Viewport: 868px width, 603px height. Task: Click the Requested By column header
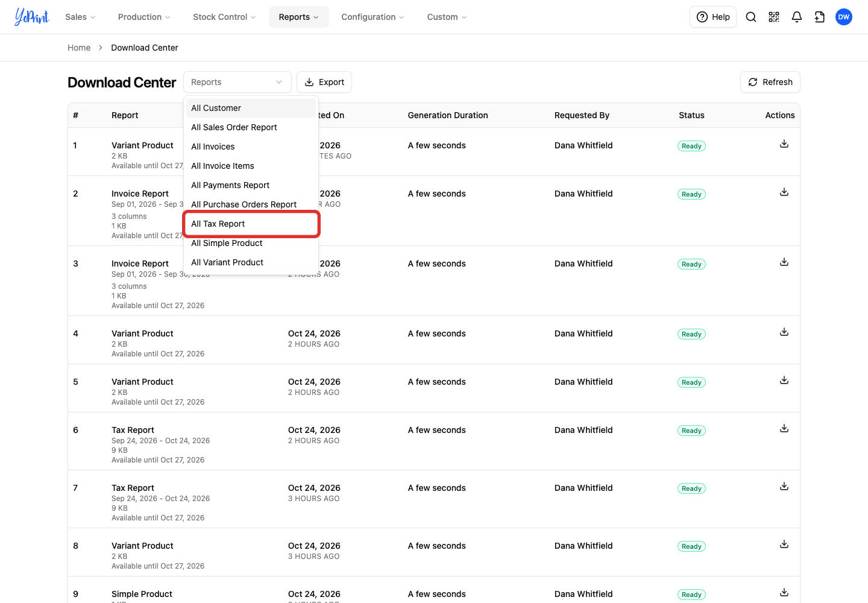click(x=582, y=115)
